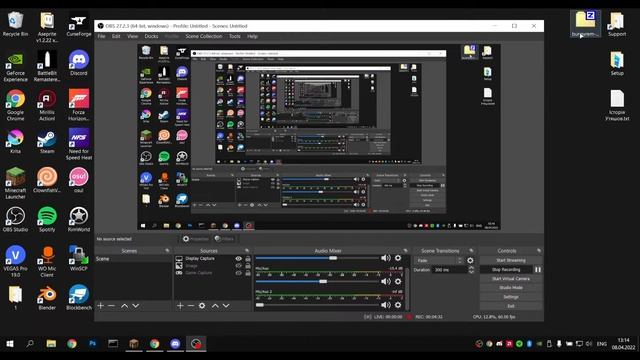Click the Add Scene plus icon
640x360 pixels.
pos(100,305)
